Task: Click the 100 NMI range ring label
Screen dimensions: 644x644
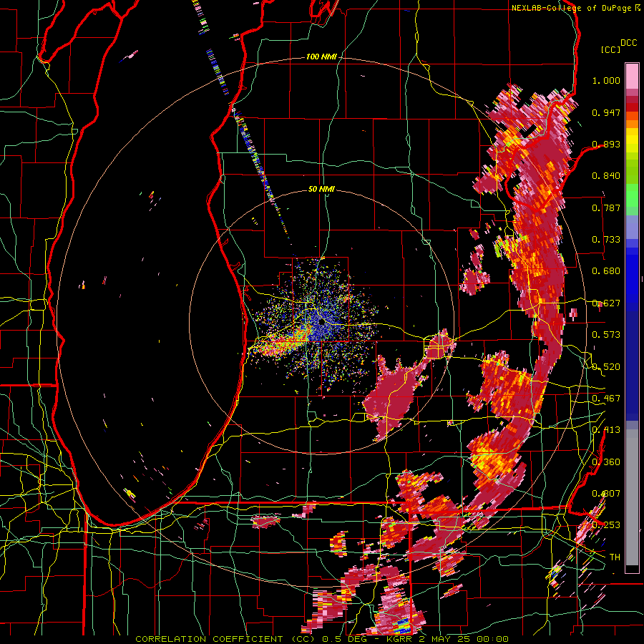Action: point(321,57)
